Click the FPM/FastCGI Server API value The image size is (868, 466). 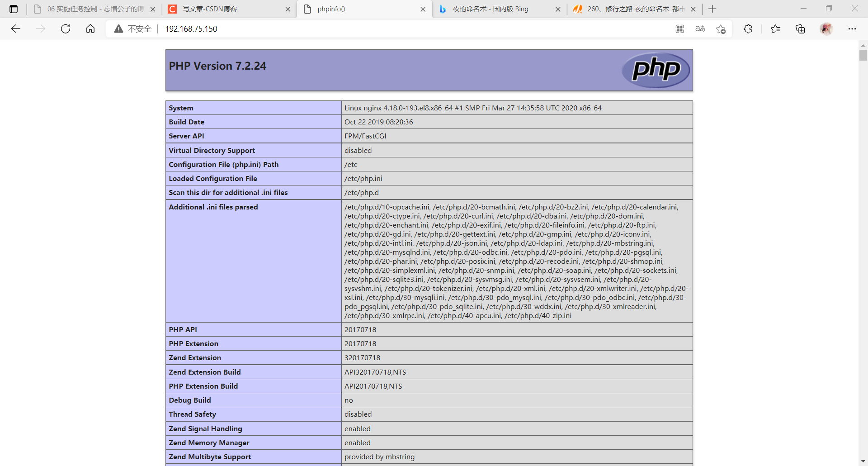(x=365, y=136)
